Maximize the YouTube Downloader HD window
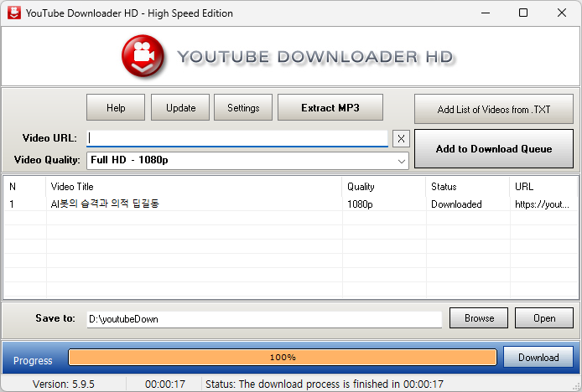Screen dimensions: 582x392 523,13
